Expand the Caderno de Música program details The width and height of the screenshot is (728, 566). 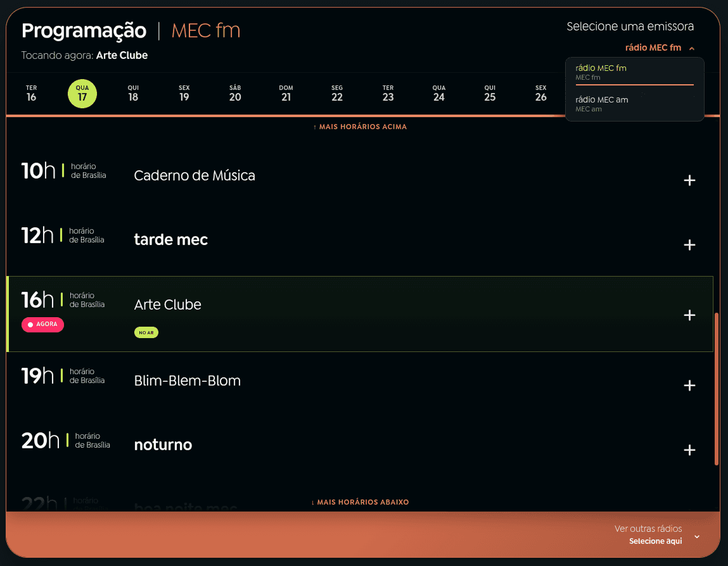click(689, 180)
